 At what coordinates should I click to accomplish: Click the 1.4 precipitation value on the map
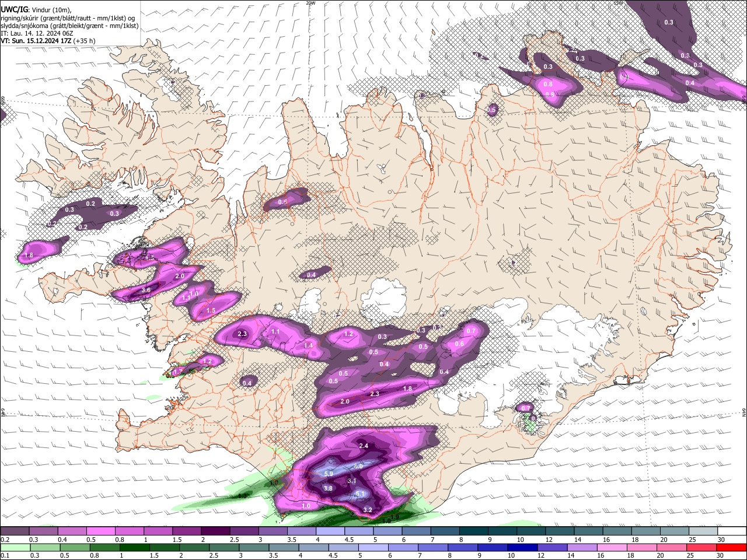point(309,345)
